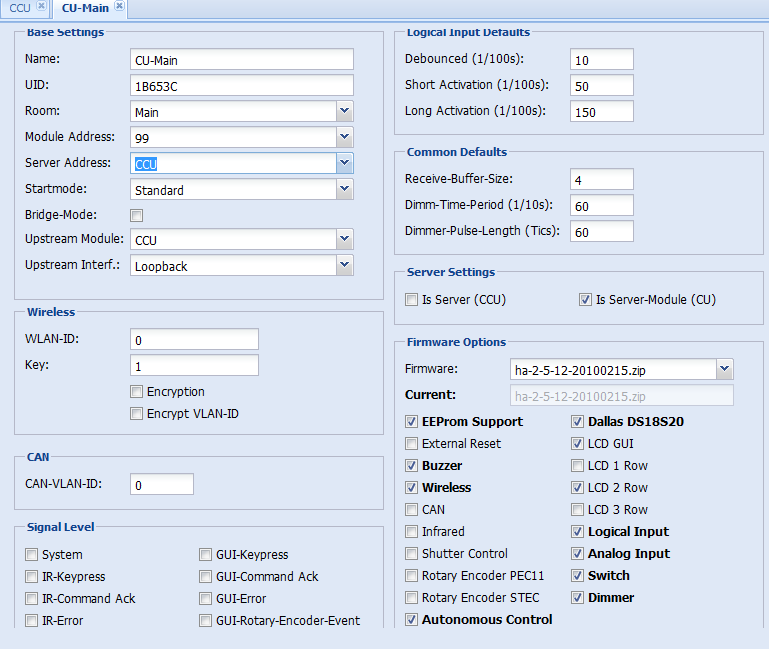Image resolution: width=769 pixels, height=649 pixels.
Task: Check the GUI-Error option
Action: tap(205, 598)
